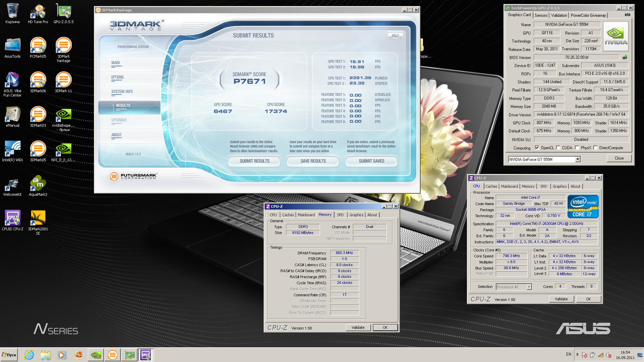Select SPD tab in Memory CPU-Z window
Viewport: 644px width, 362px height.
tap(340, 215)
